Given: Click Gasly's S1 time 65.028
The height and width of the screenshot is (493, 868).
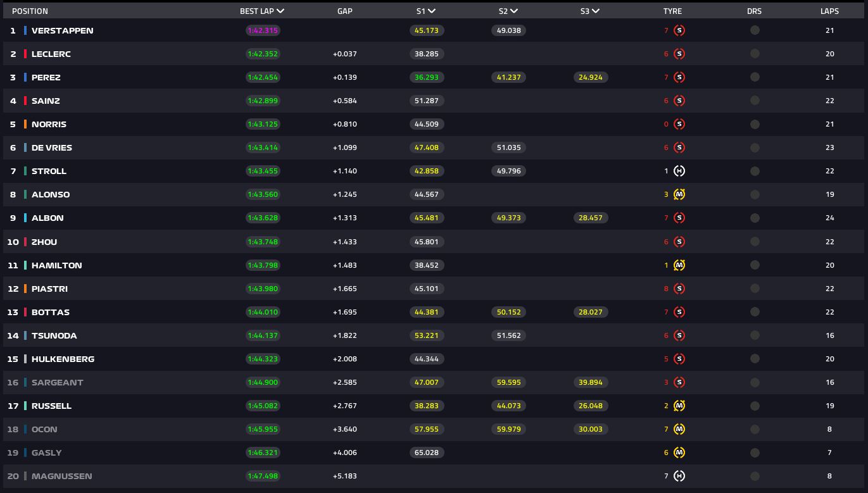Looking at the screenshot, I should point(427,452).
